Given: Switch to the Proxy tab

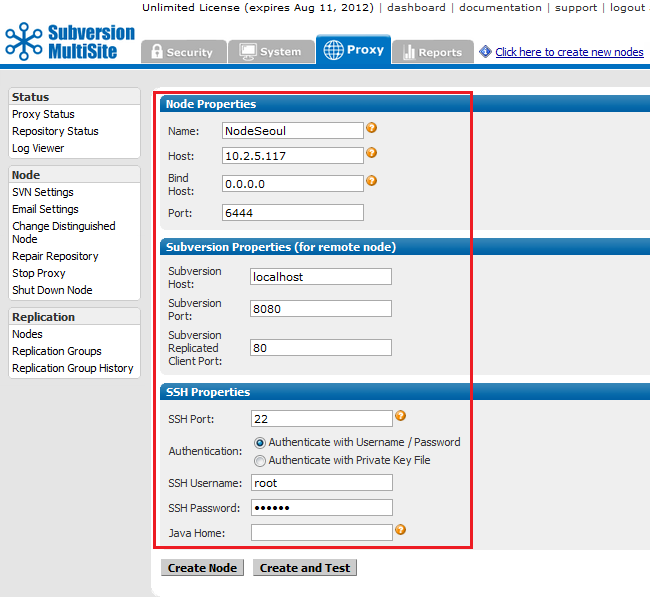Looking at the screenshot, I should 354,49.
